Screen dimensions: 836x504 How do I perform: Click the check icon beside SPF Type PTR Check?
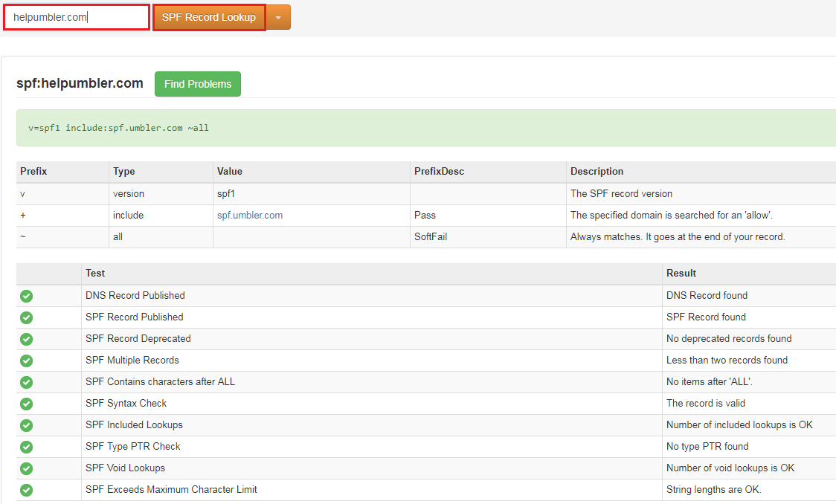(x=27, y=447)
